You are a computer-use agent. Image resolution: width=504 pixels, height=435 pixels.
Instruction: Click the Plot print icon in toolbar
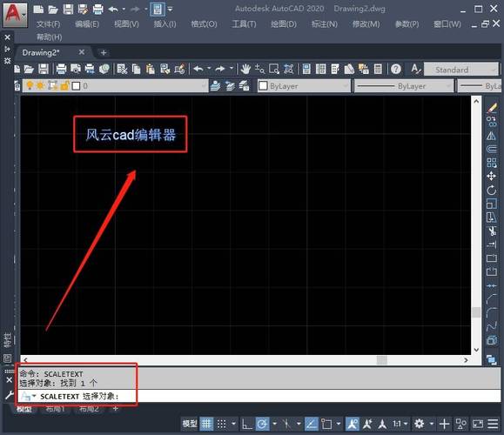tap(61, 69)
